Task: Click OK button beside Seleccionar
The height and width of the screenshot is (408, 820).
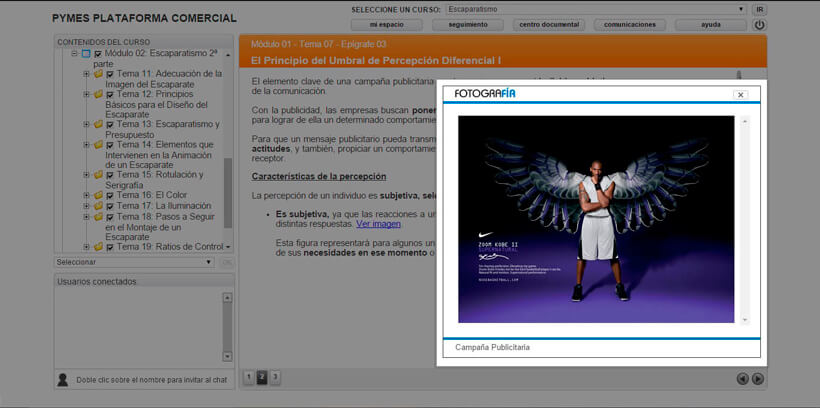Action: pyautogui.click(x=227, y=262)
